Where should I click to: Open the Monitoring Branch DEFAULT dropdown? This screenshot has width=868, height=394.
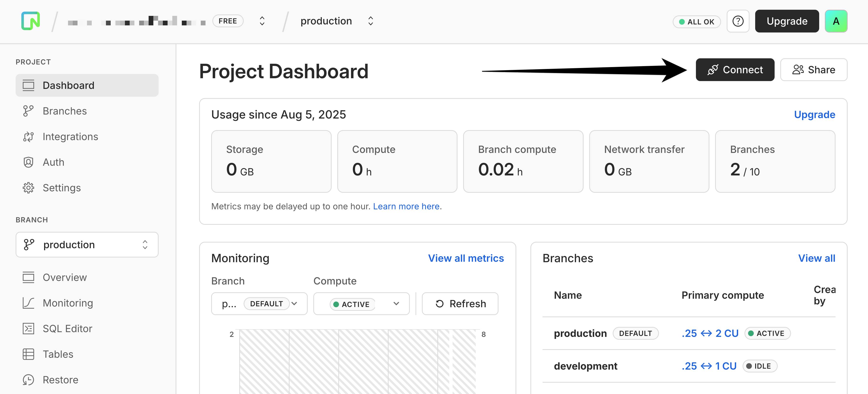(x=259, y=304)
